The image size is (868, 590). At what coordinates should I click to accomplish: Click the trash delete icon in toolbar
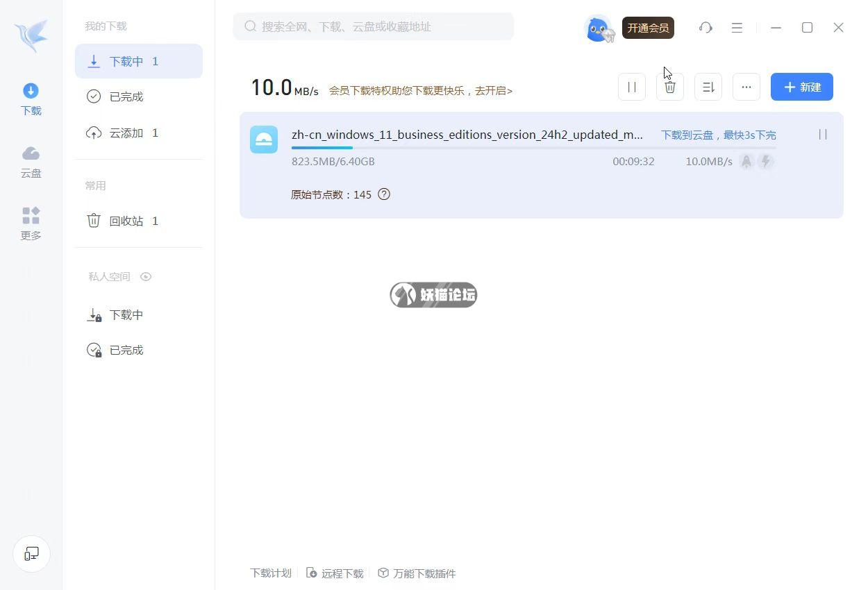[x=670, y=87]
